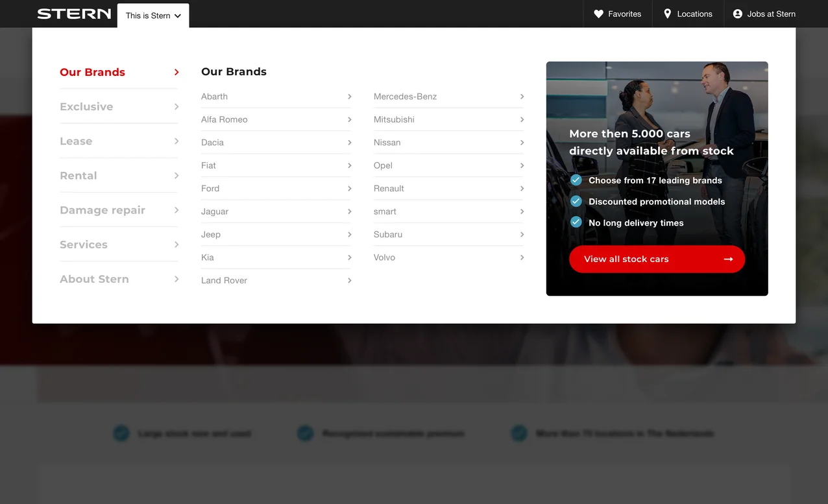Select the Our Brands menu item
Screen dimensions: 828x504
(92, 72)
